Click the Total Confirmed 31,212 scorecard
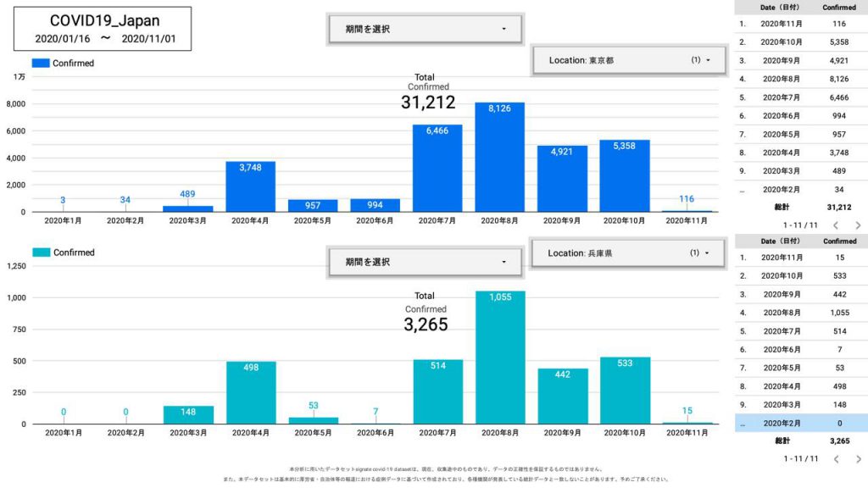The height and width of the screenshot is (488, 868). click(428, 93)
